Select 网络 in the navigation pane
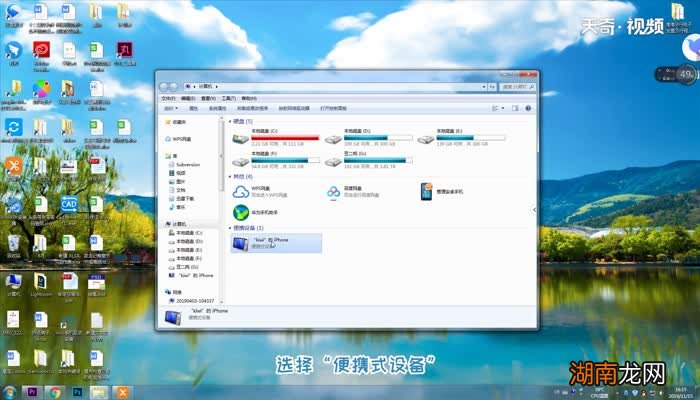 point(173,292)
